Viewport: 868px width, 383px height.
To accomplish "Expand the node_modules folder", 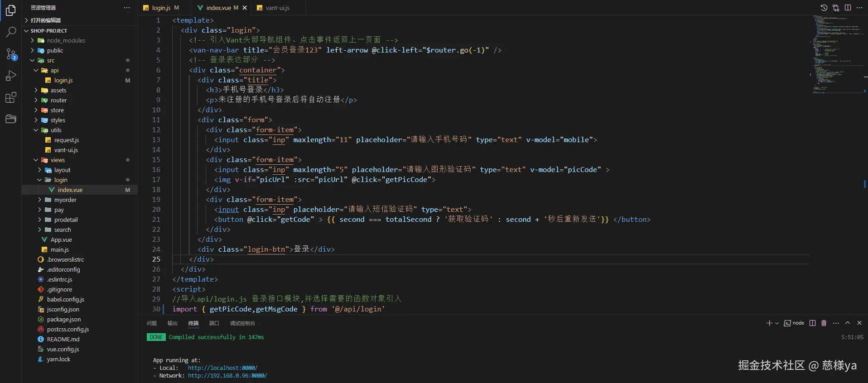I will tap(80, 40).
